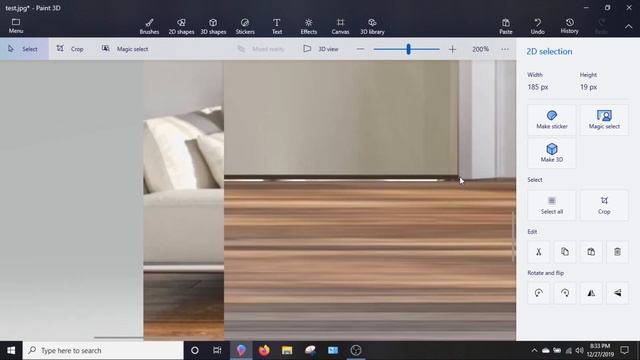Click the 200% zoom value field
The width and height of the screenshot is (640, 360).
click(480, 49)
